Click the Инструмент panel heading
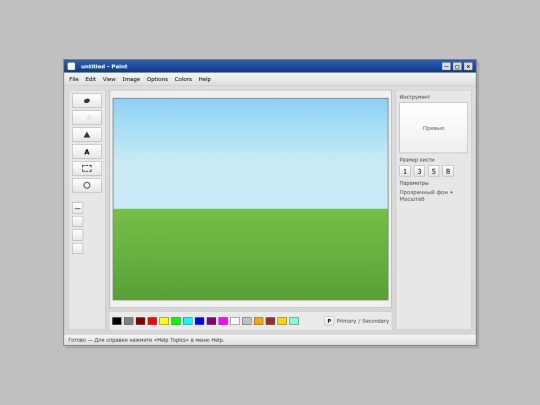 pyautogui.click(x=415, y=97)
